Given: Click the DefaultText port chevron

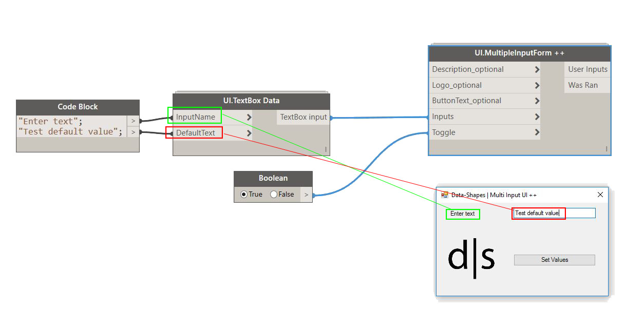Looking at the screenshot, I should pyautogui.click(x=249, y=133).
